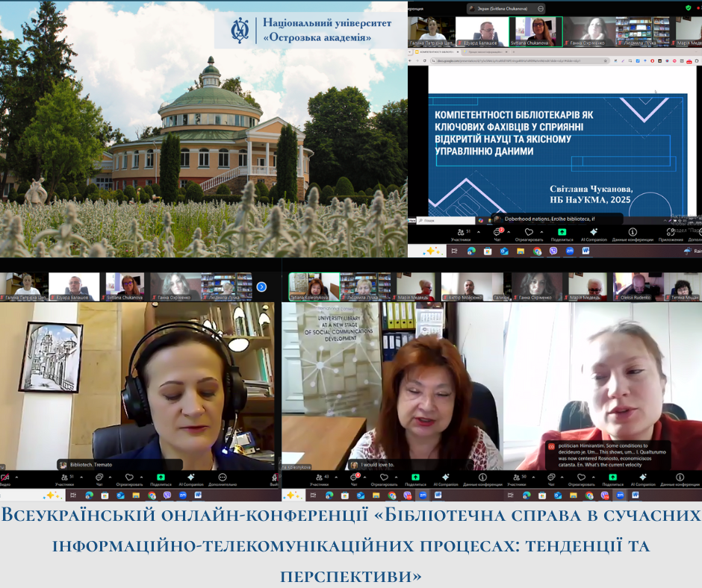This screenshot has width=702, height=588.
Task: Expand participants options caret in slide-sharing window
Action: (x=479, y=232)
